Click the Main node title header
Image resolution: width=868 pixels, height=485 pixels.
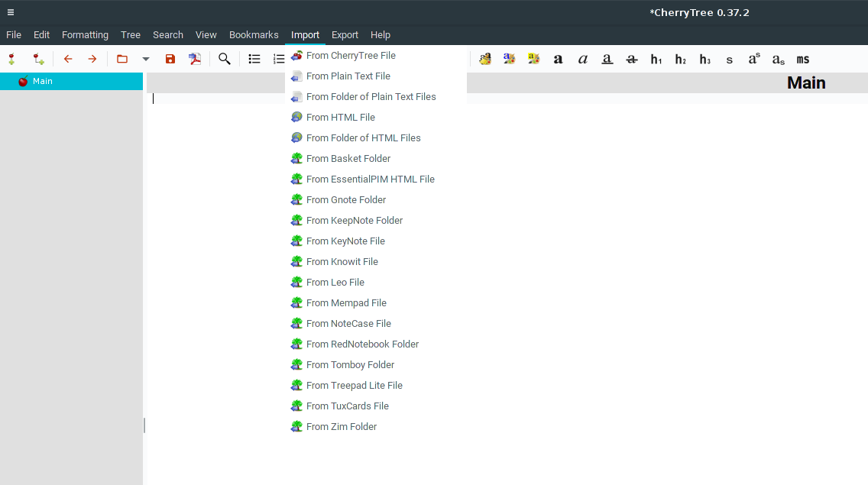[806, 83]
